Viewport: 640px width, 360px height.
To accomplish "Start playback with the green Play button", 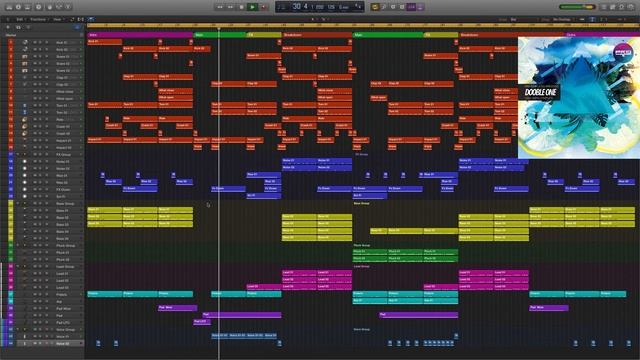I will point(253,7).
